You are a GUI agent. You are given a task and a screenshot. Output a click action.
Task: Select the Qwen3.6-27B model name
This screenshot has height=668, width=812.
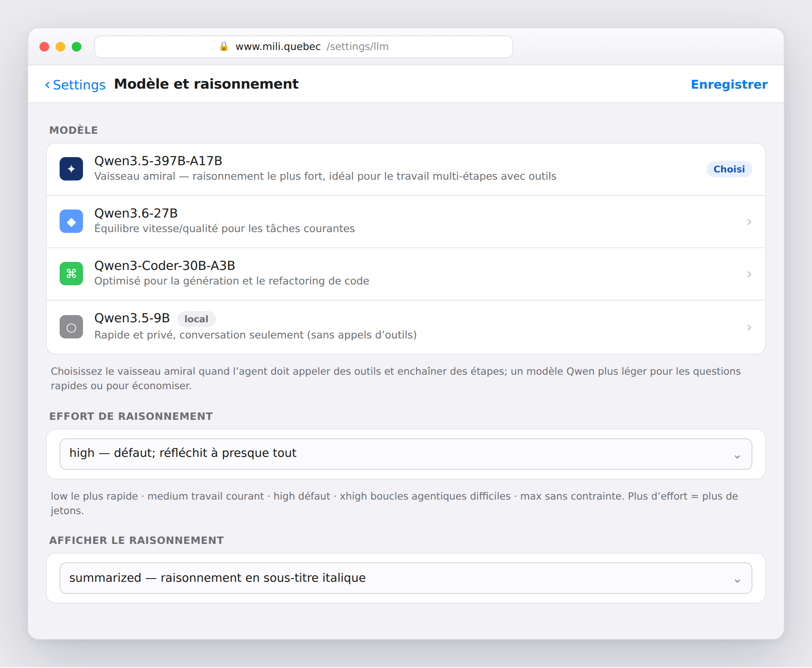click(136, 213)
